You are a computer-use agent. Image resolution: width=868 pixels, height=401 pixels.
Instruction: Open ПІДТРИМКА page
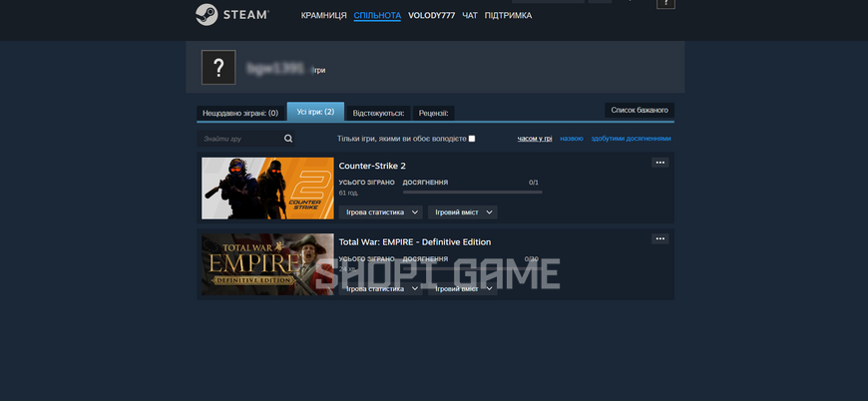pyautogui.click(x=508, y=16)
